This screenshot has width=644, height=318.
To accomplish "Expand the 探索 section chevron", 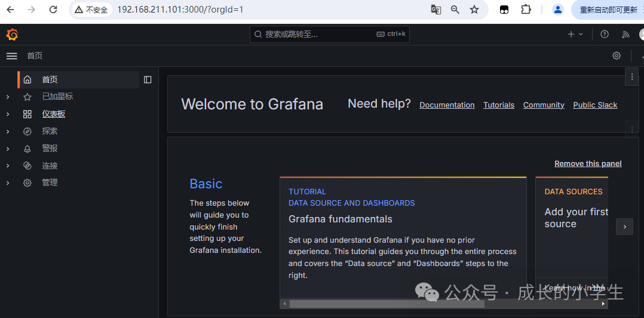I will pos(8,132).
